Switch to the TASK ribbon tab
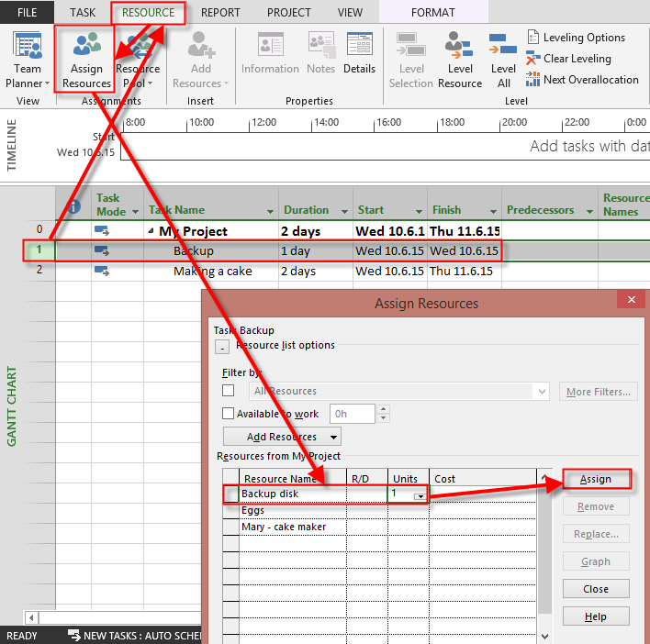 click(x=83, y=13)
